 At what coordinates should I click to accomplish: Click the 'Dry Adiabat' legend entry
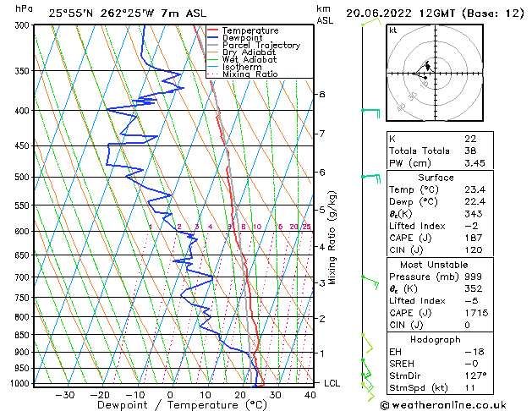tap(249, 52)
